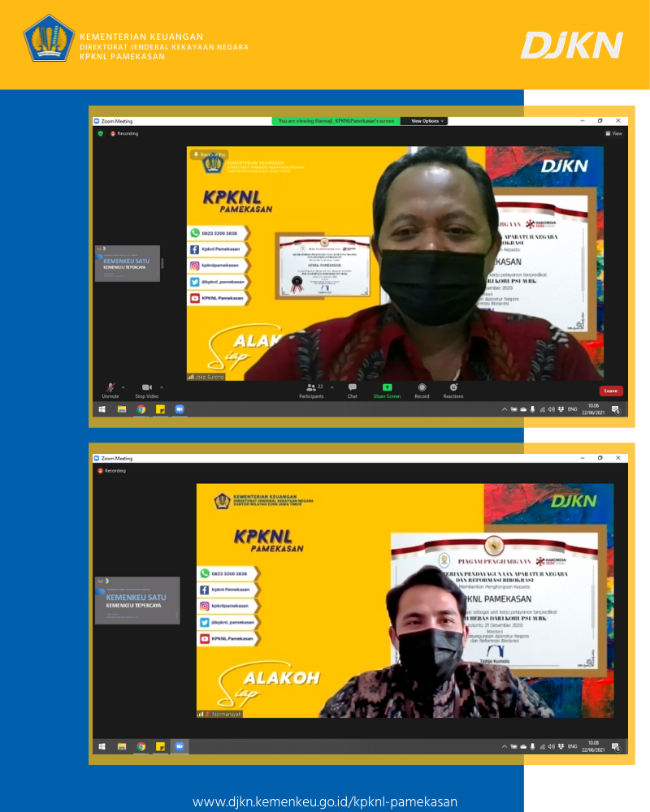This screenshot has width=650, height=812.
Task: Click the Recording indicator in the upper window
Action: coord(124,133)
